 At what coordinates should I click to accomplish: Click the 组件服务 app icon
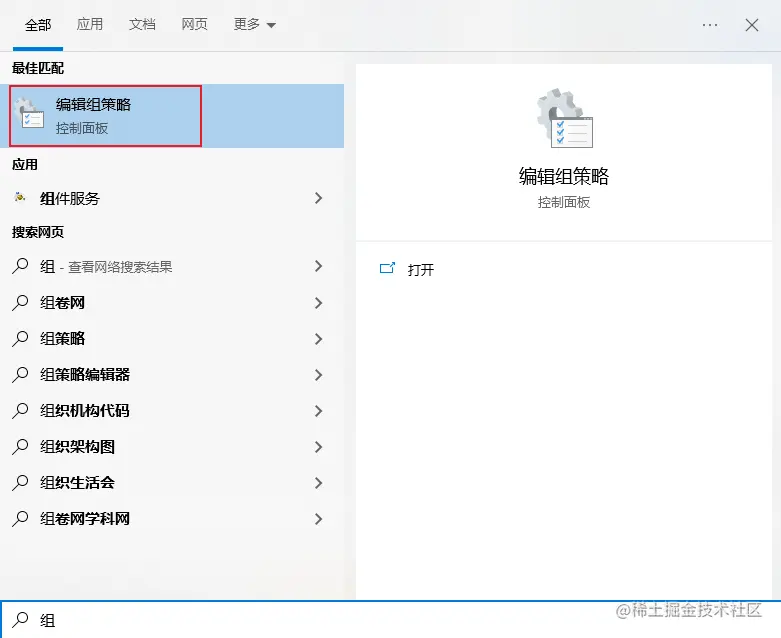click(x=20, y=198)
